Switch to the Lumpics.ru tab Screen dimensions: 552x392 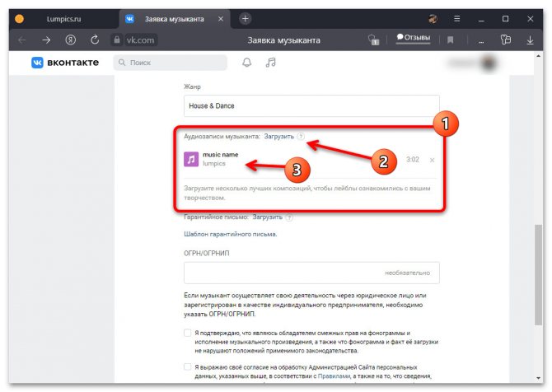click(63, 19)
